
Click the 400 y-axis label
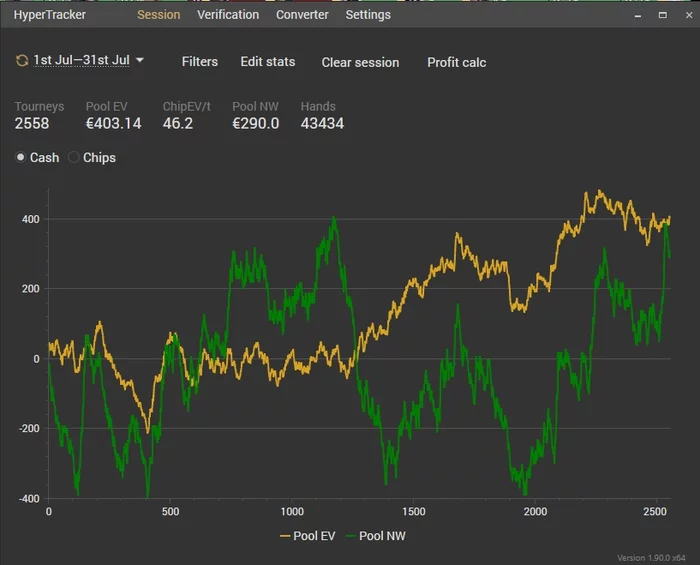tap(31, 219)
